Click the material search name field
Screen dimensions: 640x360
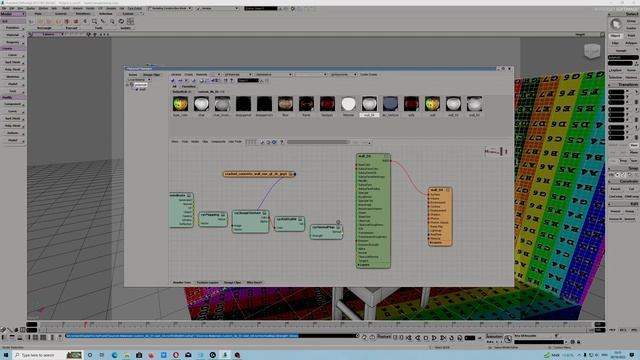click(x=248, y=81)
